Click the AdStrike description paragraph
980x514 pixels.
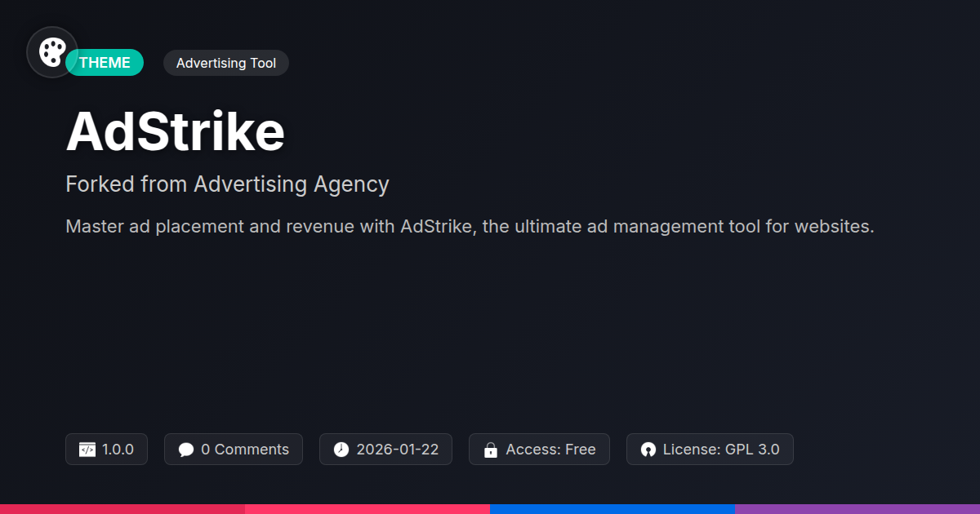470,226
